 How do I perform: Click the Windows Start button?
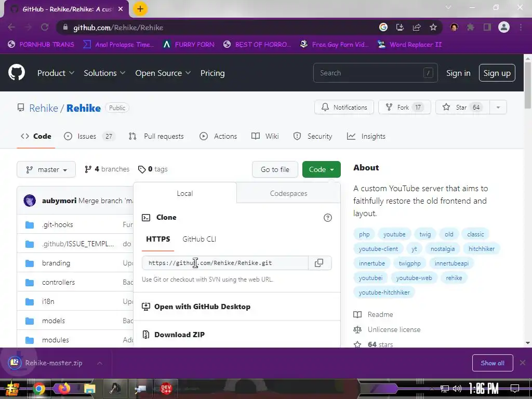pyautogui.click(x=12, y=389)
